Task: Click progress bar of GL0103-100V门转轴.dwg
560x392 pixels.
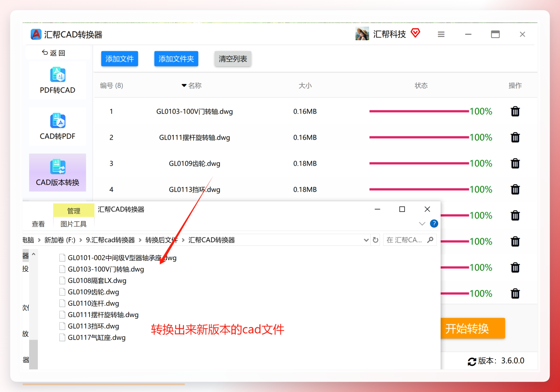Action: coord(419,111)
